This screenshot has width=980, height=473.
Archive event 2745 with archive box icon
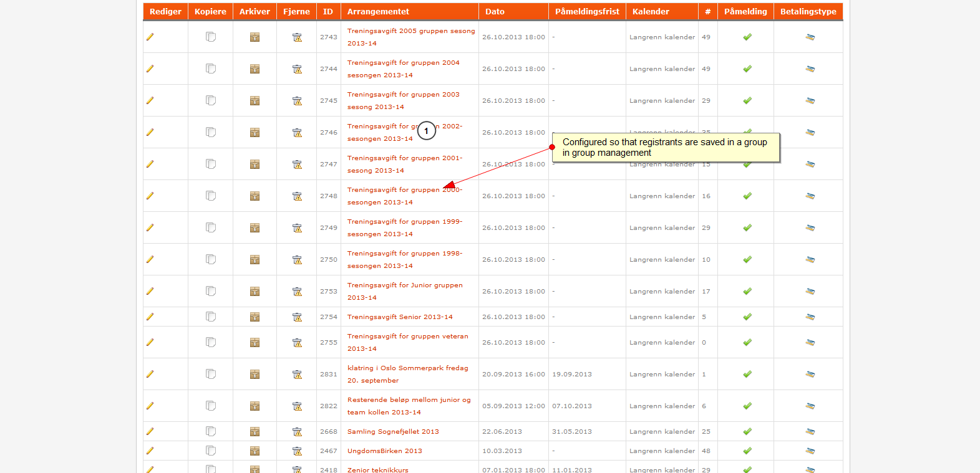pyautogui.click(x=255, y=100)
